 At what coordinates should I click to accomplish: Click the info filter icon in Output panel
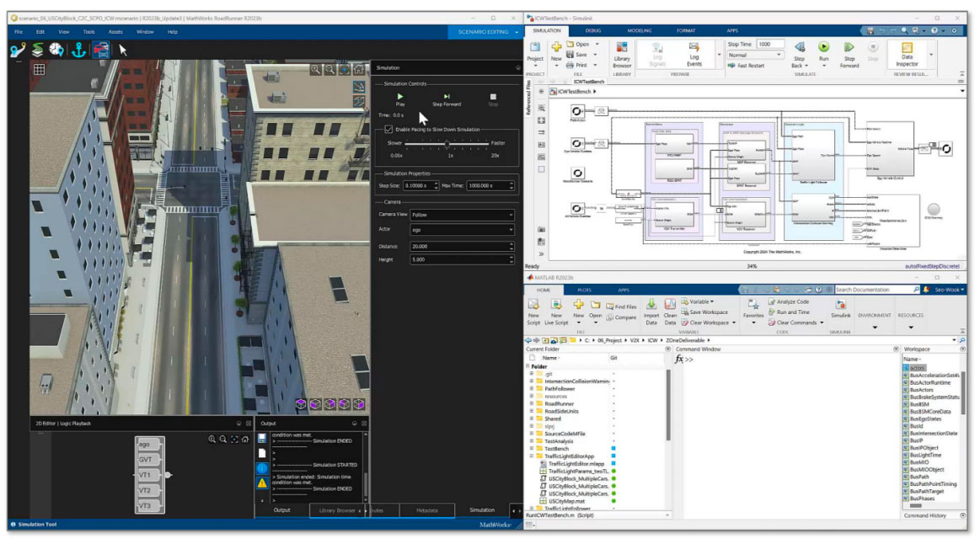click(x=262, y=468)
